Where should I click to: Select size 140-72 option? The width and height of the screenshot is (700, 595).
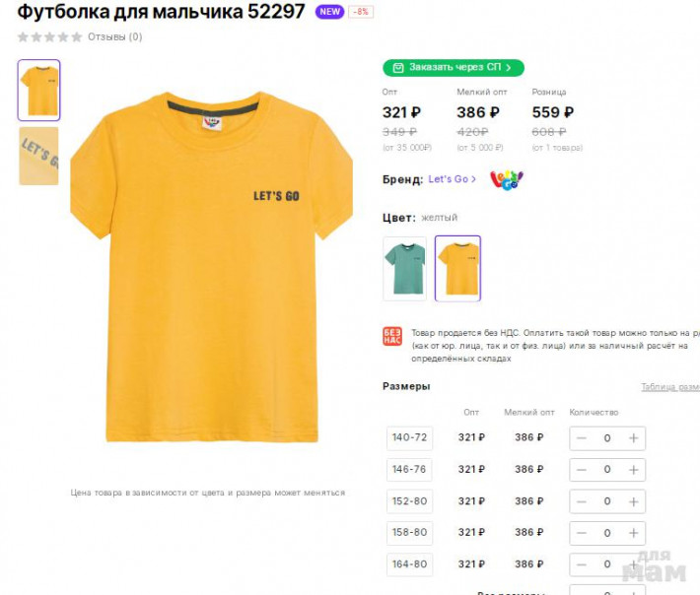coord(409,438)
